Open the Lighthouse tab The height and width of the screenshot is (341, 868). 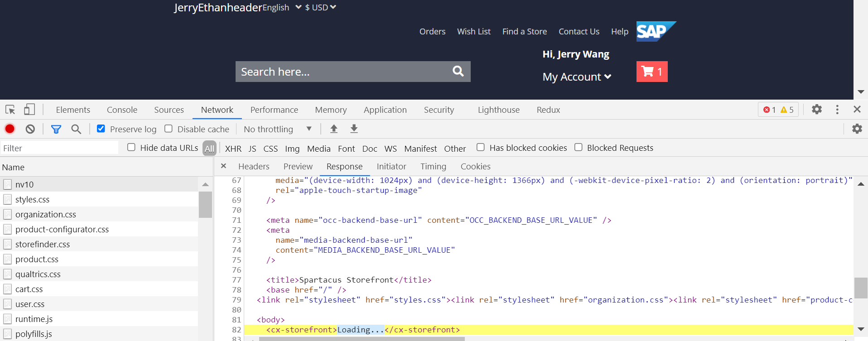tap(499, 110)
